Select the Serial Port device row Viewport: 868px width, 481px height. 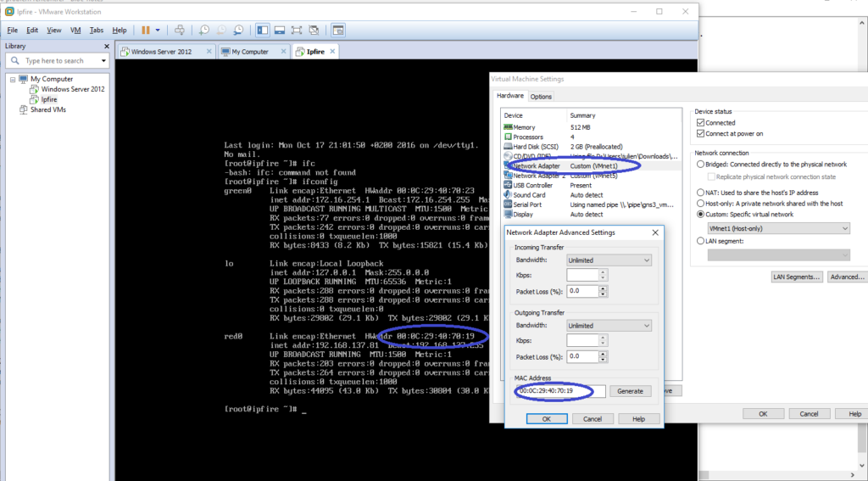pos(591,204)
